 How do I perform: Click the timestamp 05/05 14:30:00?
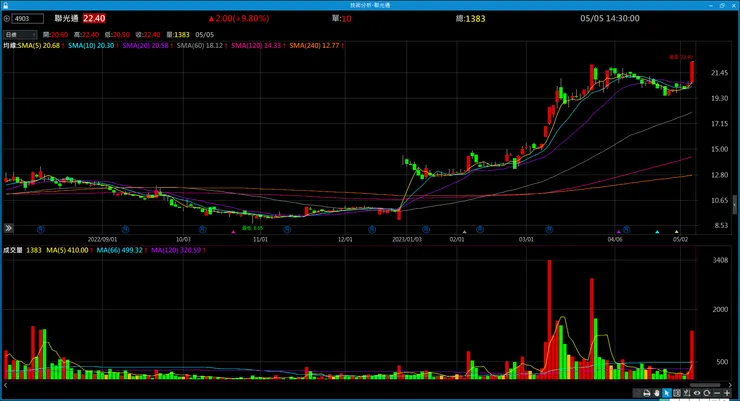(x=610, y=19)
